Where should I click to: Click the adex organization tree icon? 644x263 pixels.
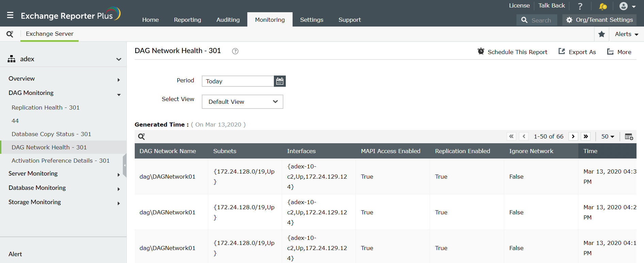[12, 59]
